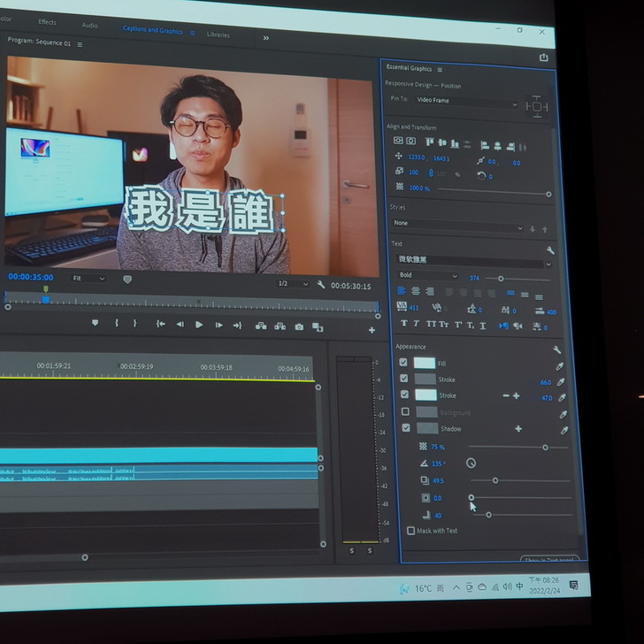Open the Program Sequence 01 panel menu
Screen dimensions: 644x644
[80, 44]
